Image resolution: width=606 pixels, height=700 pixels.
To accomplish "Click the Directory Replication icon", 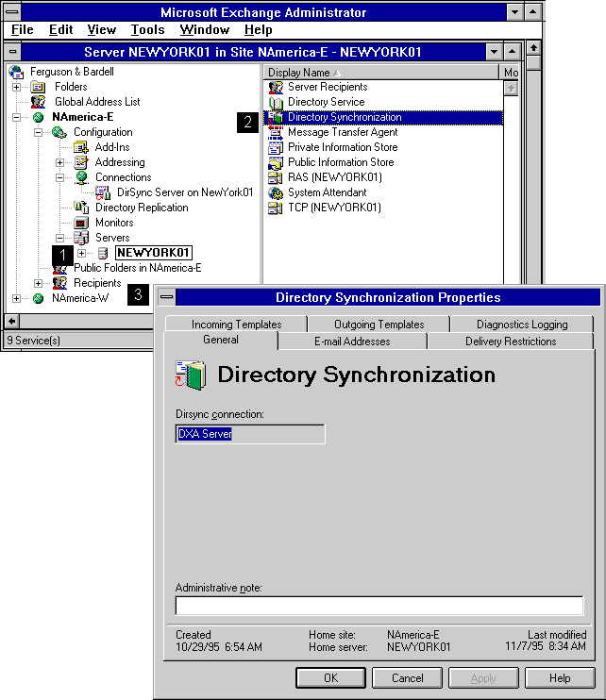I will (81, 208).
